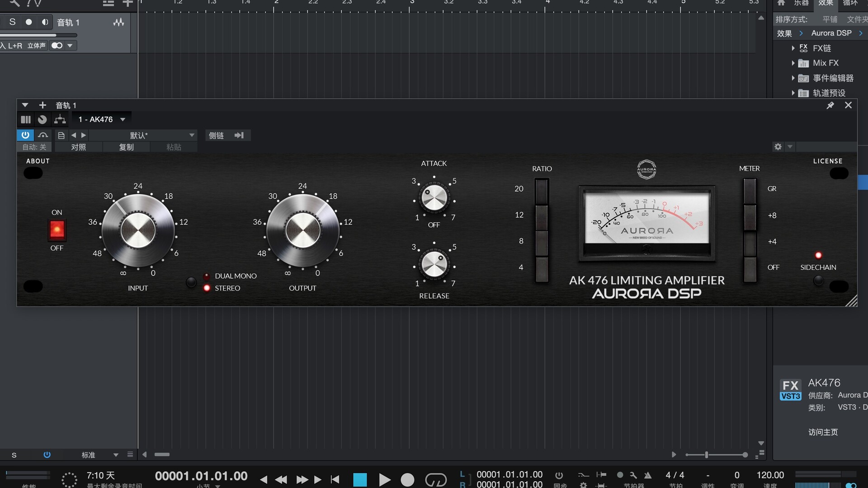
Task: Expand the 轨道预设 folder
Action: pyautogui.click(x=793, y=93)
